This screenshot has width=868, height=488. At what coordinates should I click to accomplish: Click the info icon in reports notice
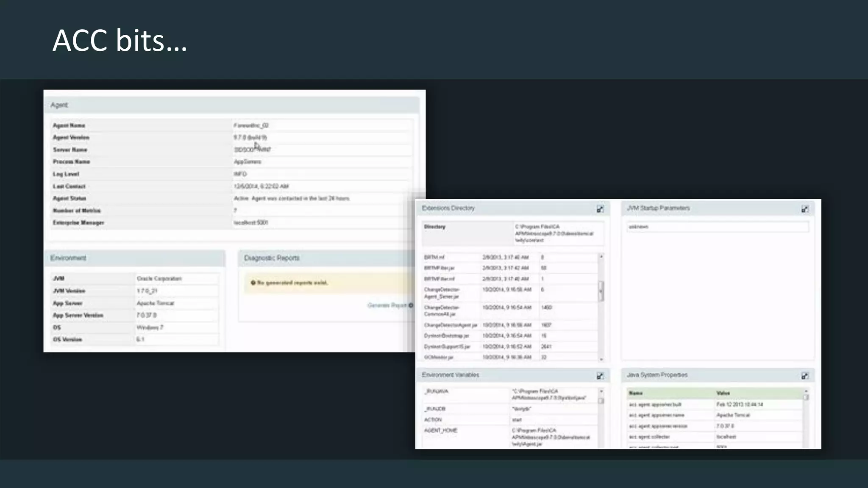[253, 283]
